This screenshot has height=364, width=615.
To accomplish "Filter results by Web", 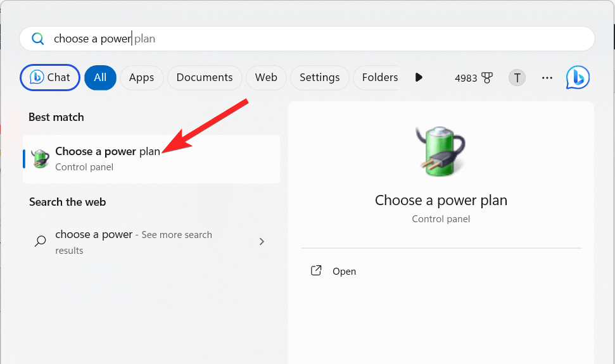I will point(266,77).
